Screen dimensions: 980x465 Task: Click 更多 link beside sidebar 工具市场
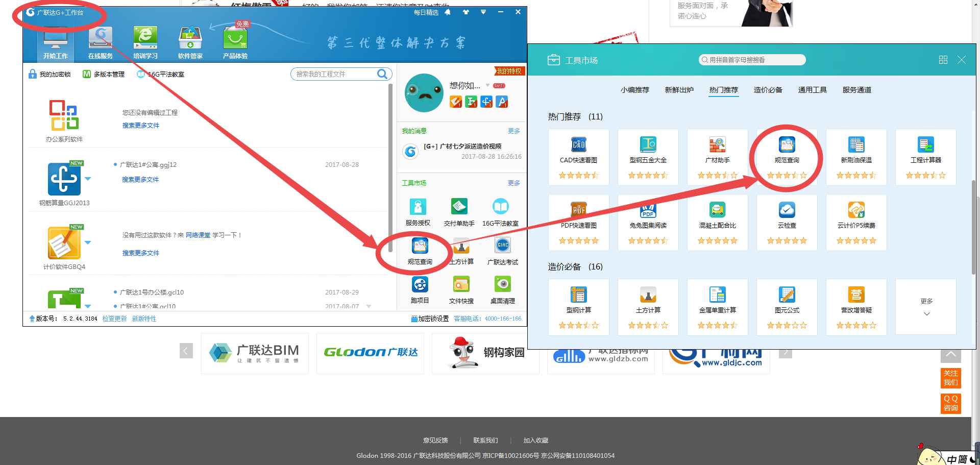tap(514, 183)
